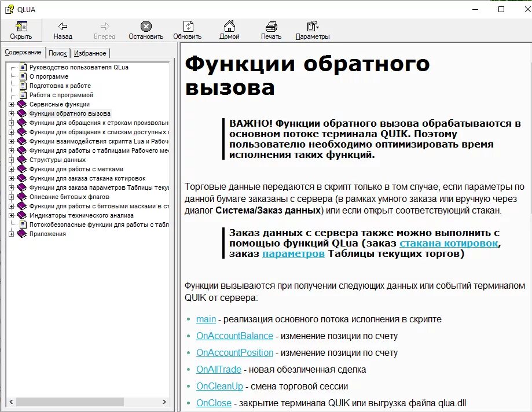532x412 pixels.
Task: Click the book icon of 'Структуры данных'
Action: pyautogui.click(x=22, y=160)
